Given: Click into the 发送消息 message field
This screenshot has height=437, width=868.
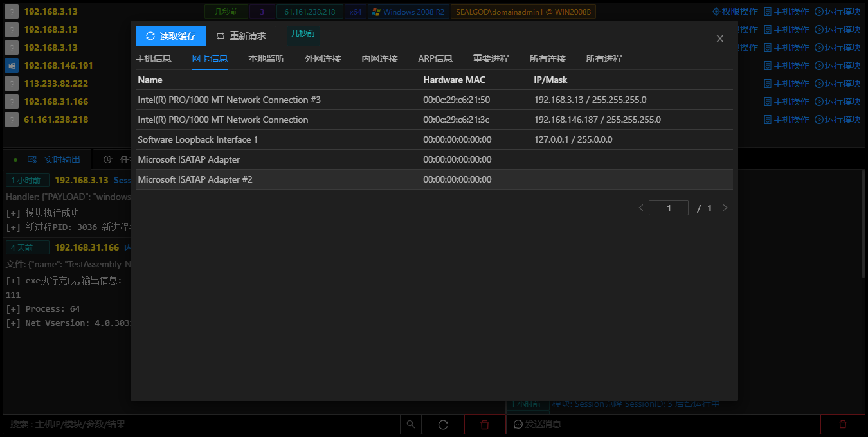Looking at the screenshot, I should point(664,424).
